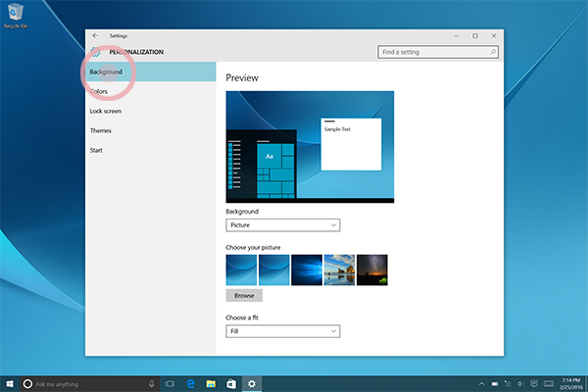Close the Settings window
Screen dimensions: 588x392
click(x=494, y=35)
